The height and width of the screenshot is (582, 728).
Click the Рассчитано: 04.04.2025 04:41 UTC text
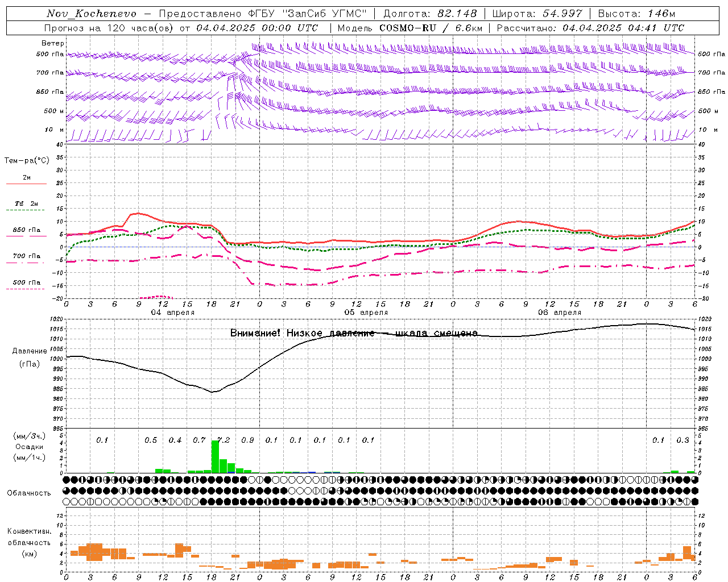pos(590,28)
